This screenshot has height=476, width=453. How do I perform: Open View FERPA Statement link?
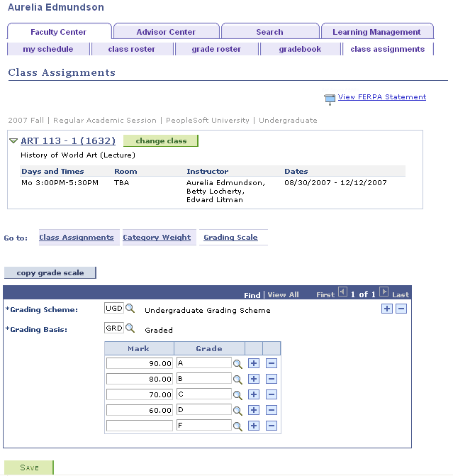click(382, 97)
